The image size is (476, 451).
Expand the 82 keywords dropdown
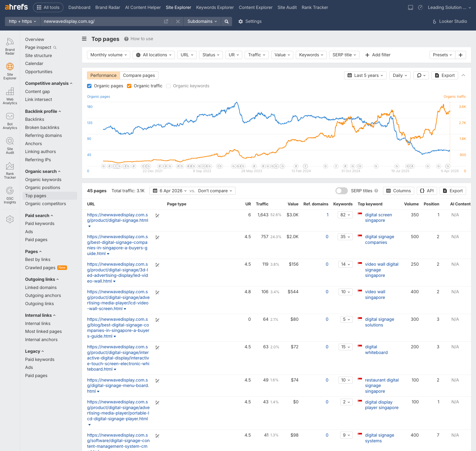point(345,215)
